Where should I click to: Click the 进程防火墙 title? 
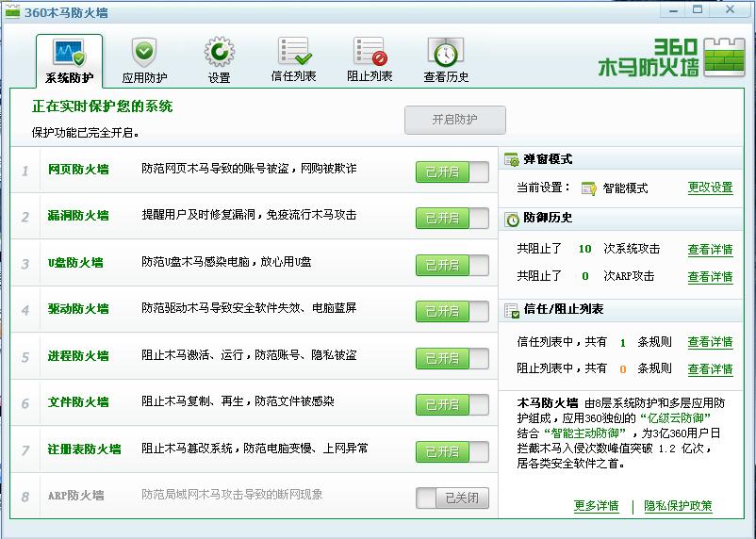click(78, 356)
